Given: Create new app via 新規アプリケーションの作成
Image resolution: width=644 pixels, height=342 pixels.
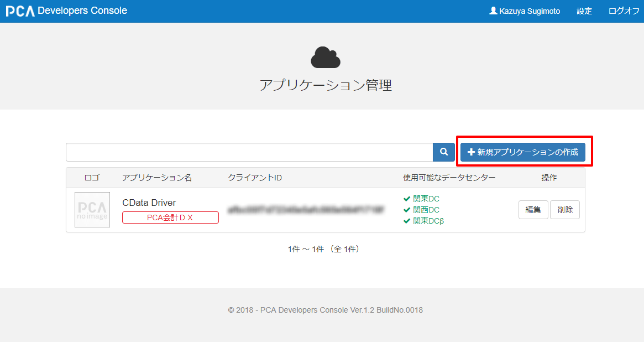Looking at the screenshot, I should coord(522,152).
